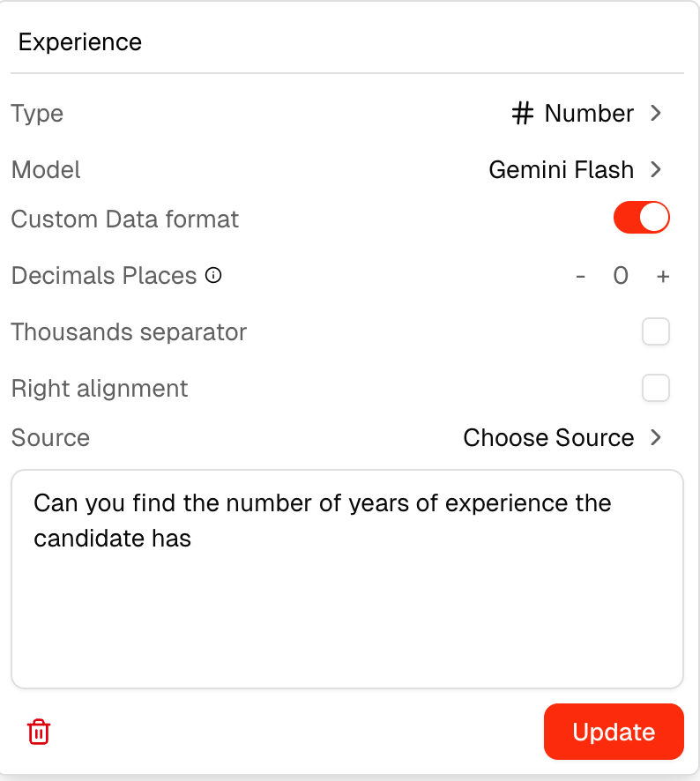Click the hash symbol icon for Number type
Screen dimensions: 700x781
coord(523,114)
